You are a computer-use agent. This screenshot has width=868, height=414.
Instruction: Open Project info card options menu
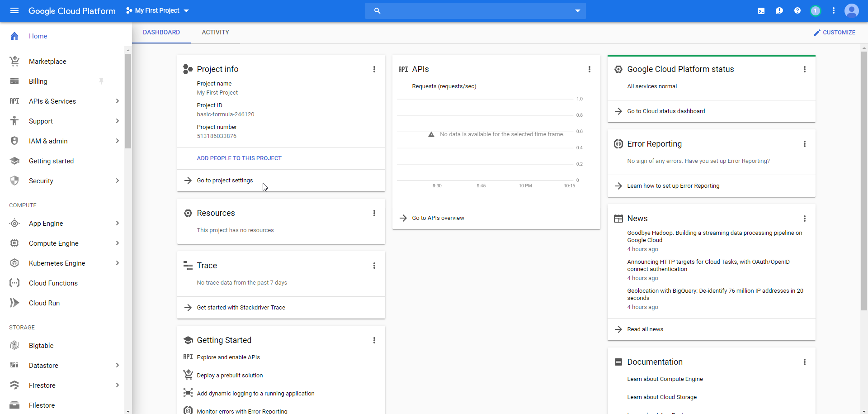coord(374,69)
